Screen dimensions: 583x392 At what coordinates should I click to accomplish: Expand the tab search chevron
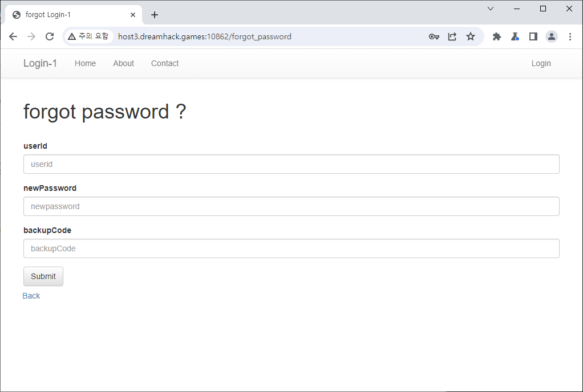click(491, 9)
